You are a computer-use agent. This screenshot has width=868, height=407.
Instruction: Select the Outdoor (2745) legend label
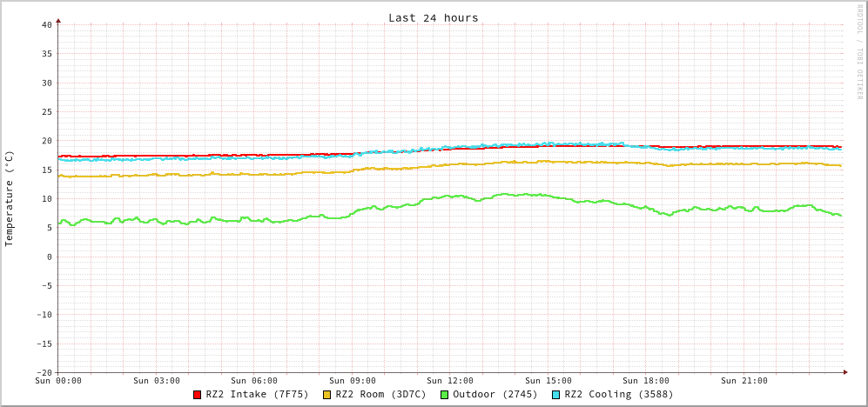point(495,394)
